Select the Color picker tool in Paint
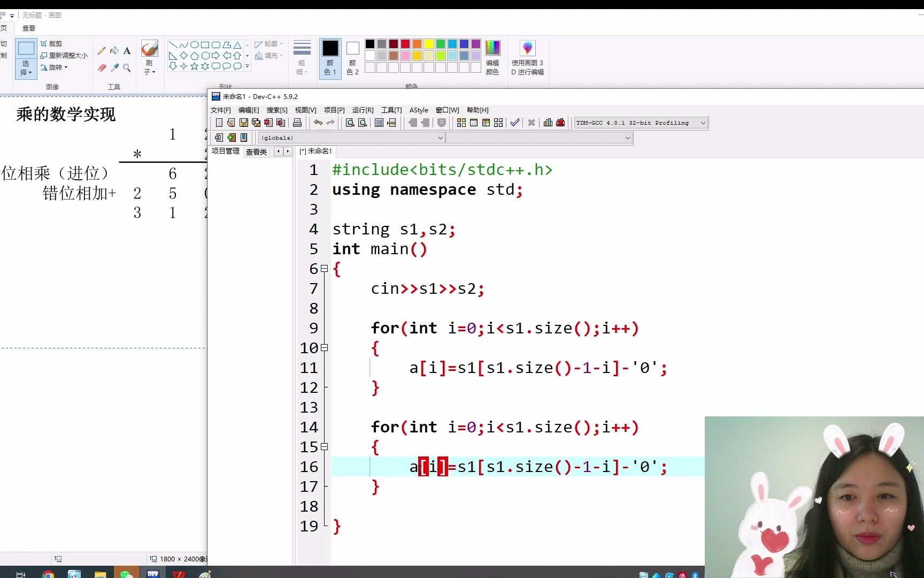Viewport: 924px width, 578px height. coord(114,68)
